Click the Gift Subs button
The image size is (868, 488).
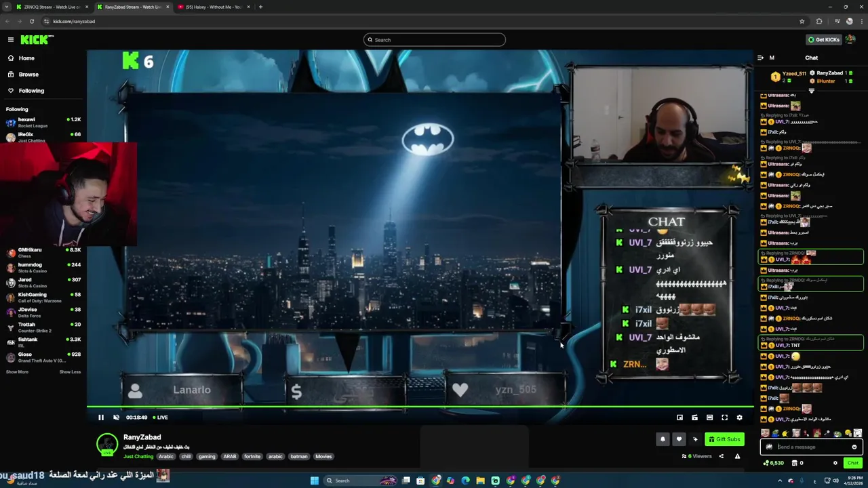724,439
